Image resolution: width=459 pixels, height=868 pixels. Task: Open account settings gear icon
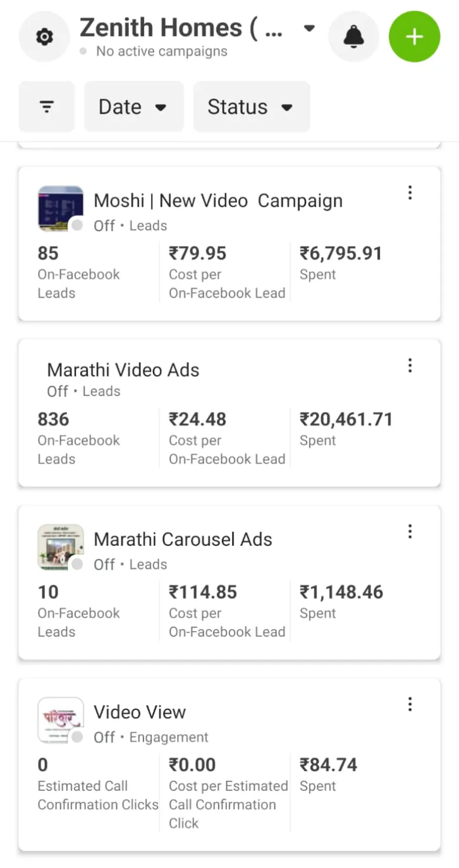click(x=44, y=37)
